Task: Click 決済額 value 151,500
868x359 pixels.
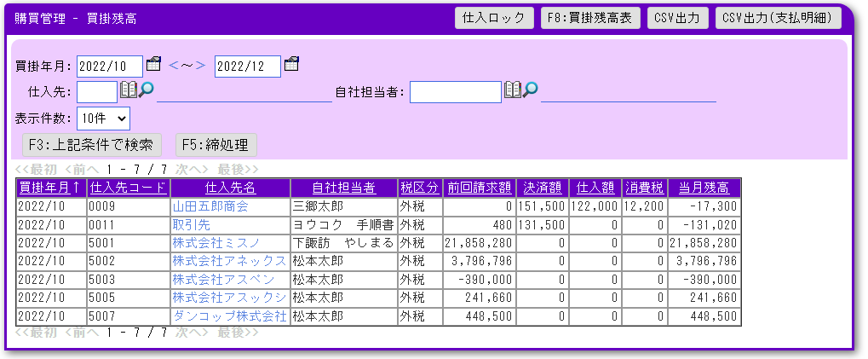Action: [543, 206]
